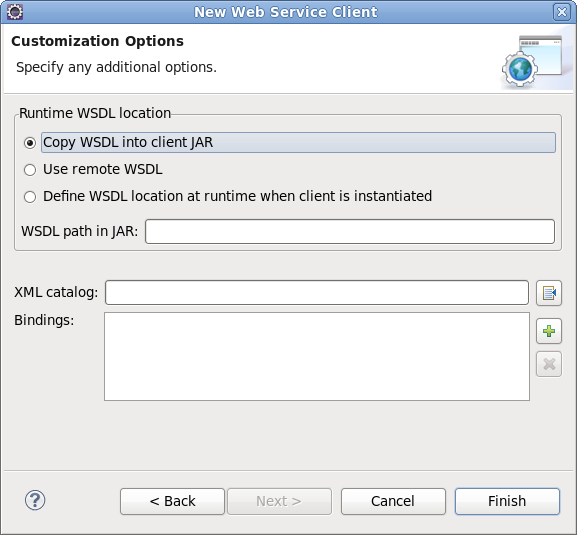
Task: Click the disabled Next button
Action: (x=279, y=501)
